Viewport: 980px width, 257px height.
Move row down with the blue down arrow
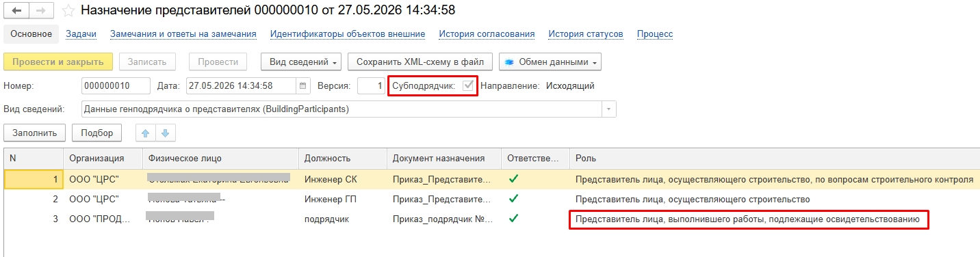[x=165, y=133]
